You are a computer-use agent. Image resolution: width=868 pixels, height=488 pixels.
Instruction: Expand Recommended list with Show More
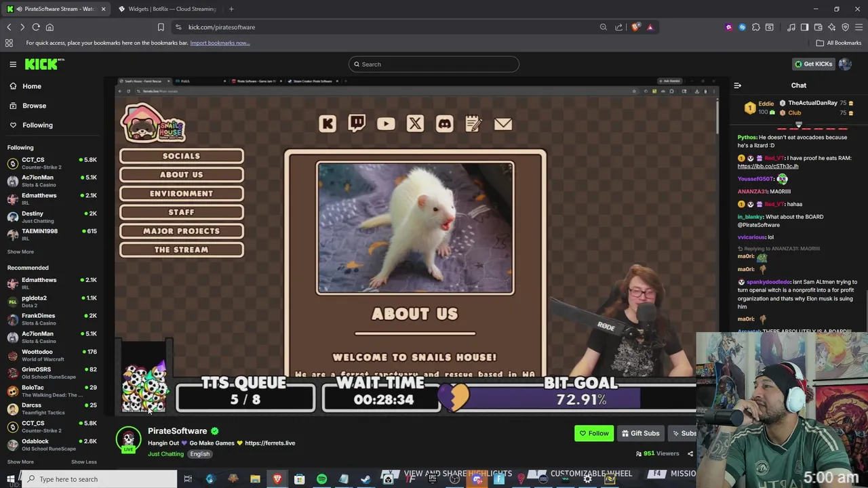coord(20,462)
